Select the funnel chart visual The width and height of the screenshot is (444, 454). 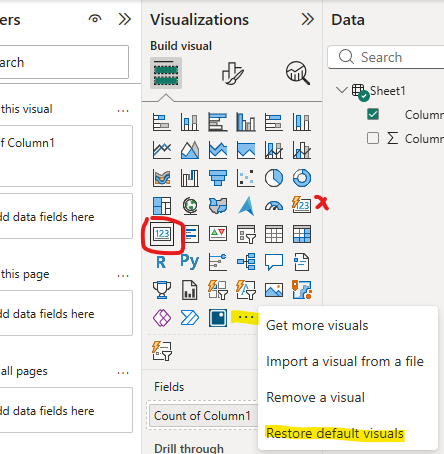click(218, 178)
